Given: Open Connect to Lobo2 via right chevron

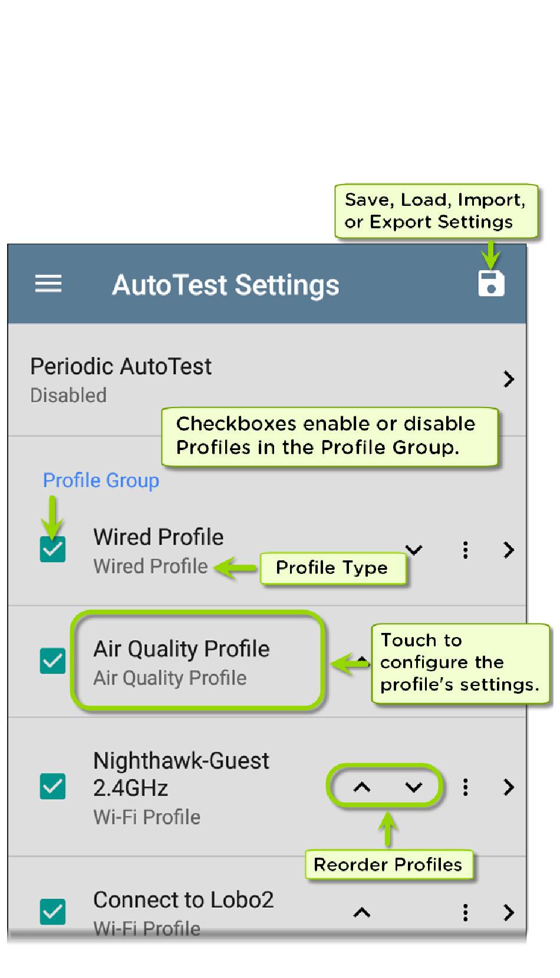Looking at the screenshot, I should (509, 913).
